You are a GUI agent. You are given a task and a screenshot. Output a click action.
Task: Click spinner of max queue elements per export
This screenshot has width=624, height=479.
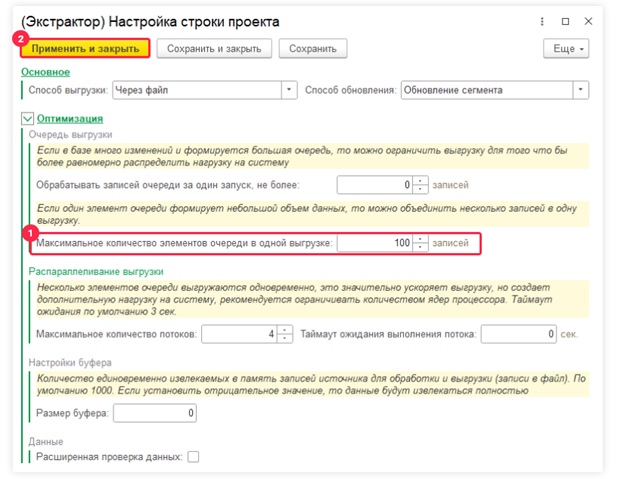tap(421, 243)
